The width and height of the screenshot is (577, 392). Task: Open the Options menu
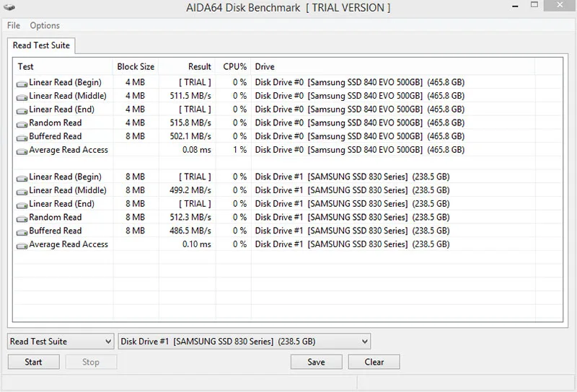tap(45, 25)
